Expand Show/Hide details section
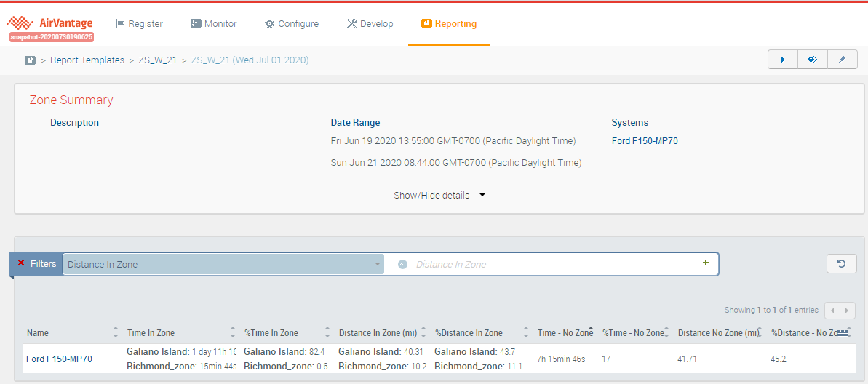 tap(439, 195)
